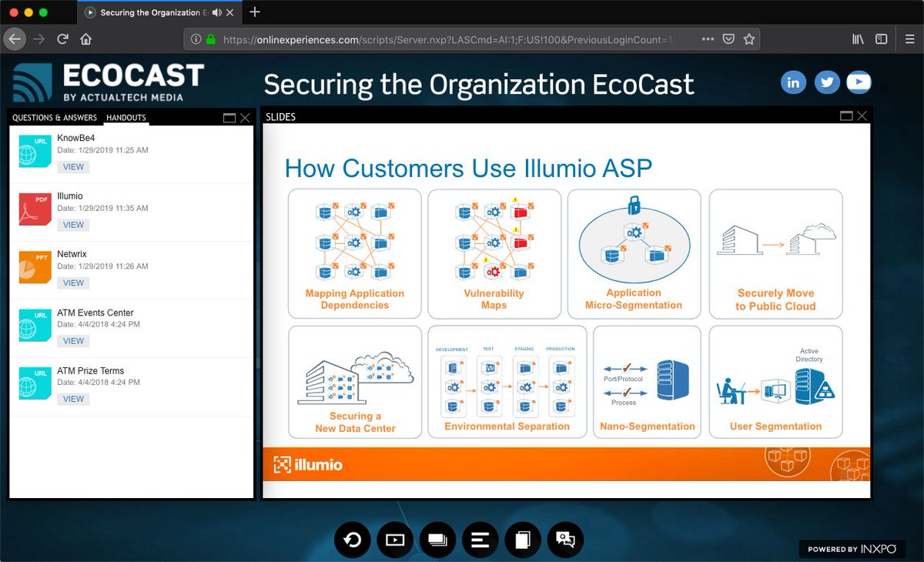The image size is (924, 562).
Task: Click the Mapping Application Dependencies slide tile
Action: [355, 254]
